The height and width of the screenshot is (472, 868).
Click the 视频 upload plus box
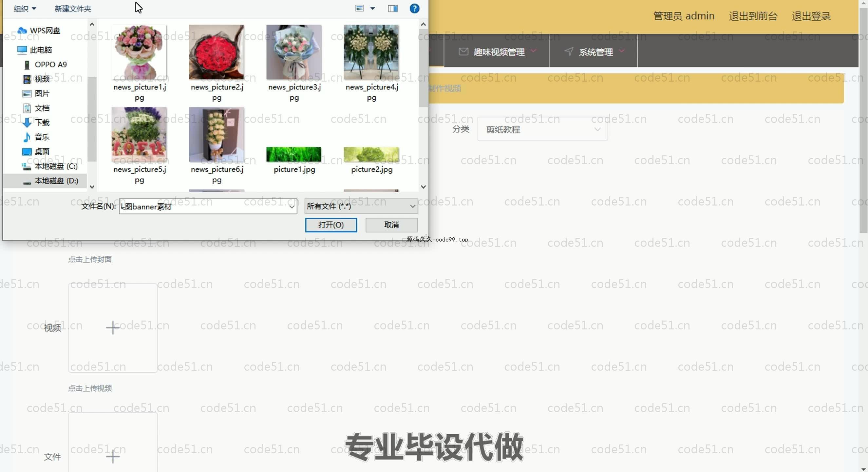113,328
